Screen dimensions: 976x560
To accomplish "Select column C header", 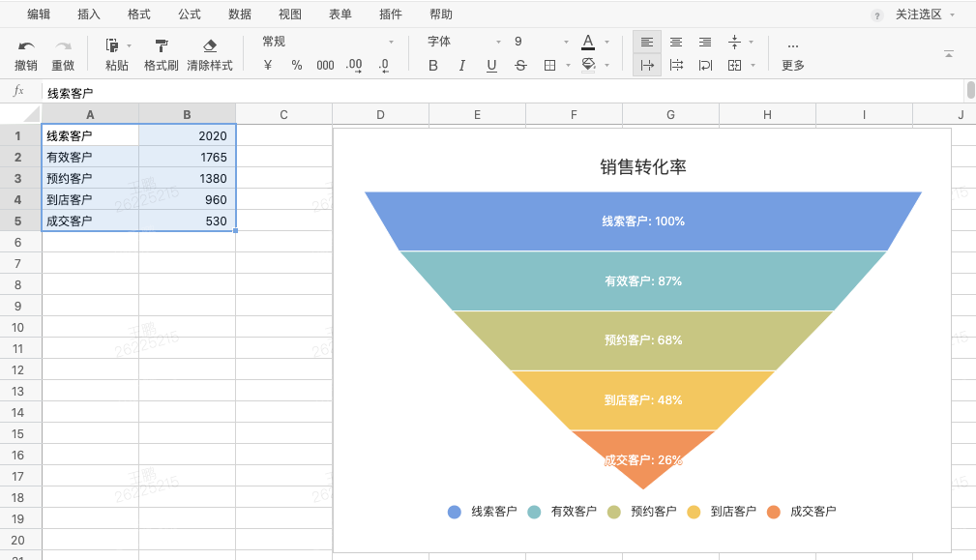I will coord(283,114).
